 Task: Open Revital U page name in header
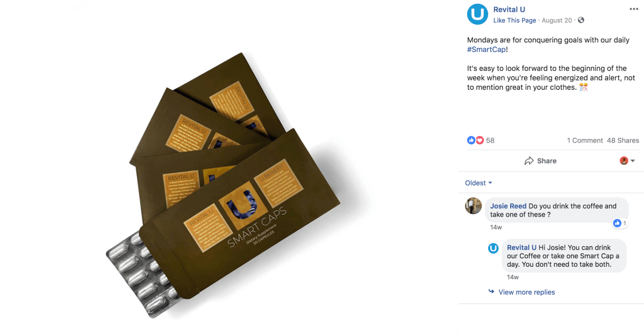pos(509,10)
